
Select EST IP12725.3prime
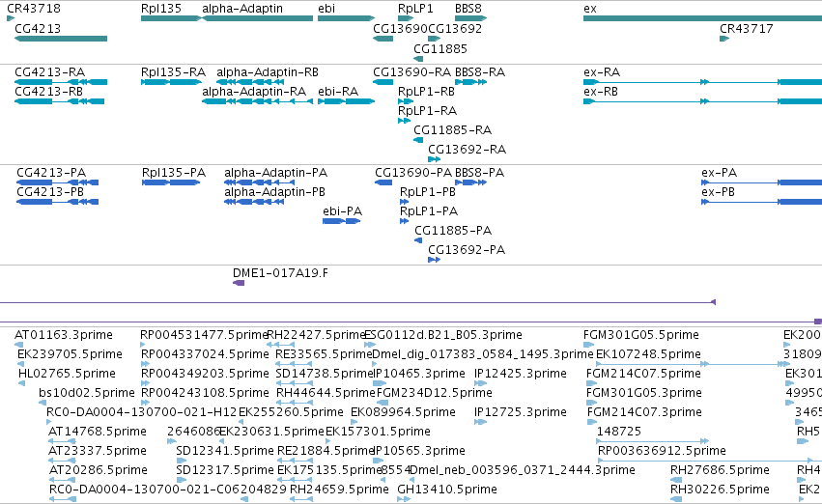pyautogui.click(x=521, y=412)
